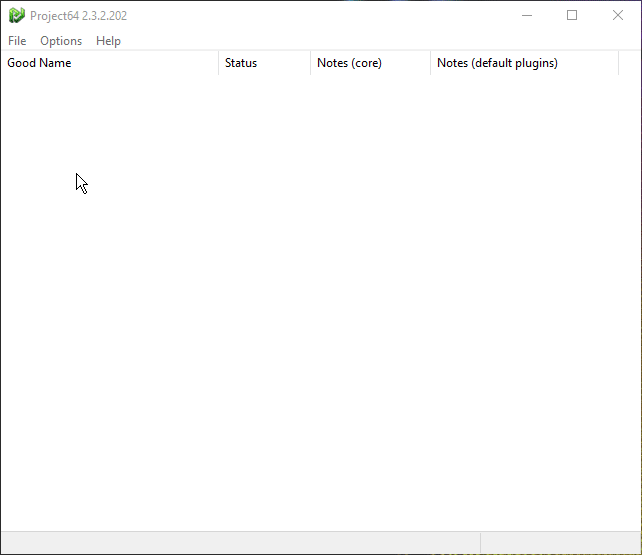Click divider after Notes (default plugins) column
The width and height of the screenshot is (642, 555).
point(619,63)
